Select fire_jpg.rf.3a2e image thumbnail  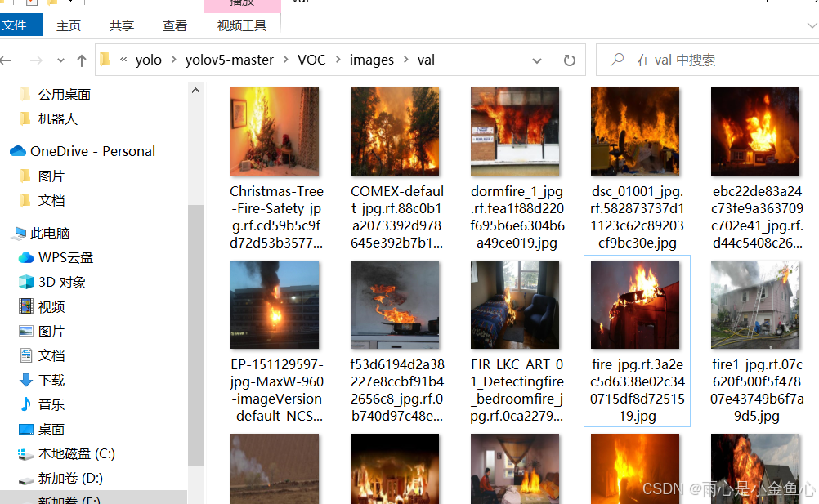click(635, 305)
